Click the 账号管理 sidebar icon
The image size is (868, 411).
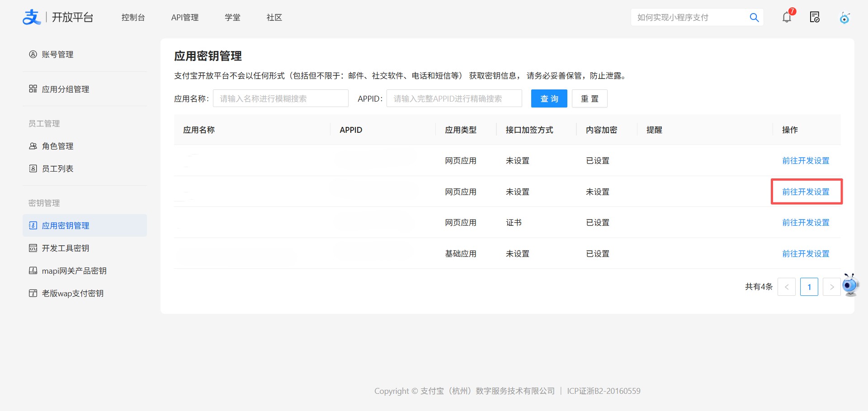[33, 54]
